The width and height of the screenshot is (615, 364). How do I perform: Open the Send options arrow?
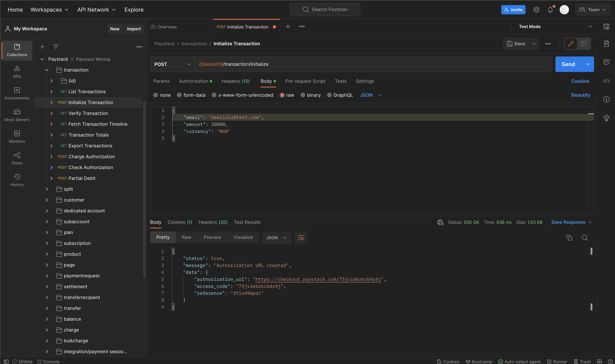[x=588, y=64]
